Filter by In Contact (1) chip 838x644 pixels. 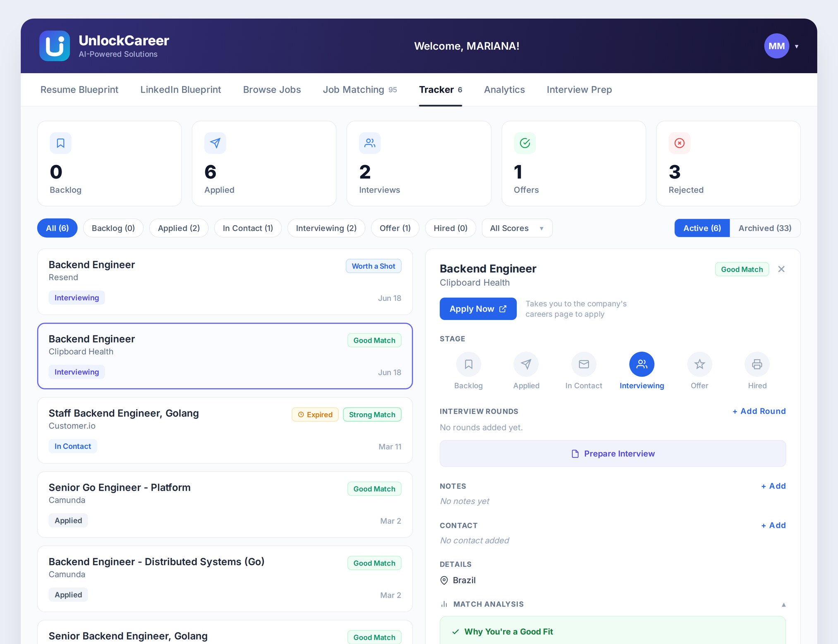[x=248, y=228]
